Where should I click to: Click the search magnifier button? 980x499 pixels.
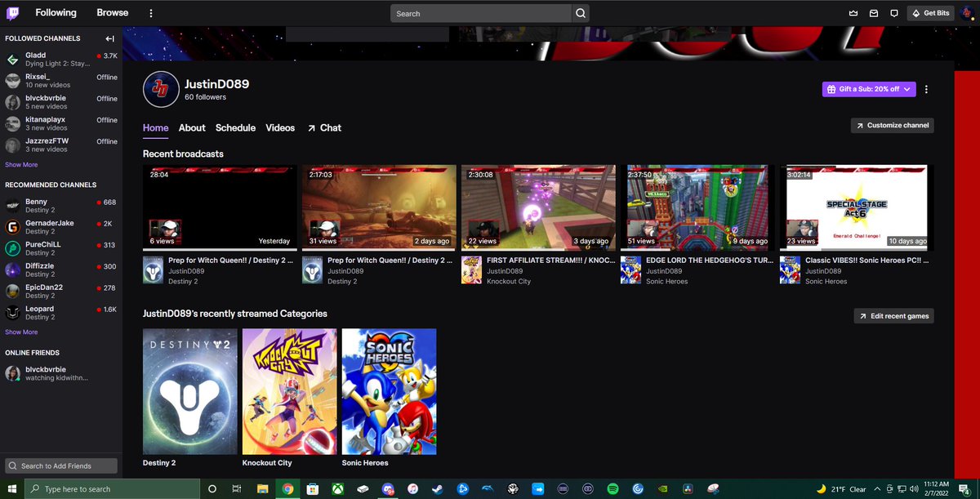580,13
